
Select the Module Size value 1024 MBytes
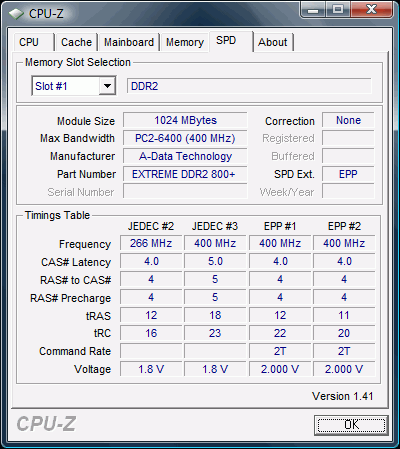tap(185, 120)
